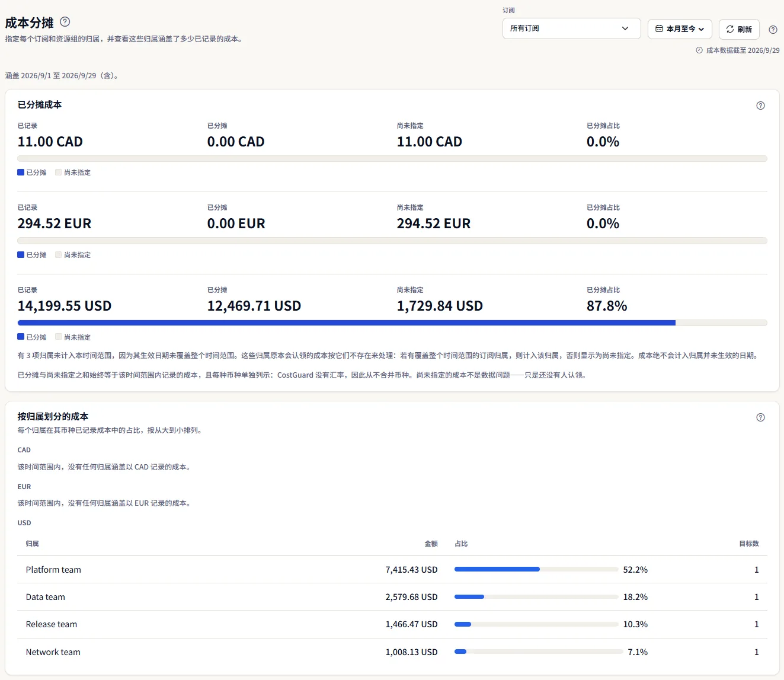Select the Platform team row name
This screenshot has height=680, width=784.
[x=53, y=570]
